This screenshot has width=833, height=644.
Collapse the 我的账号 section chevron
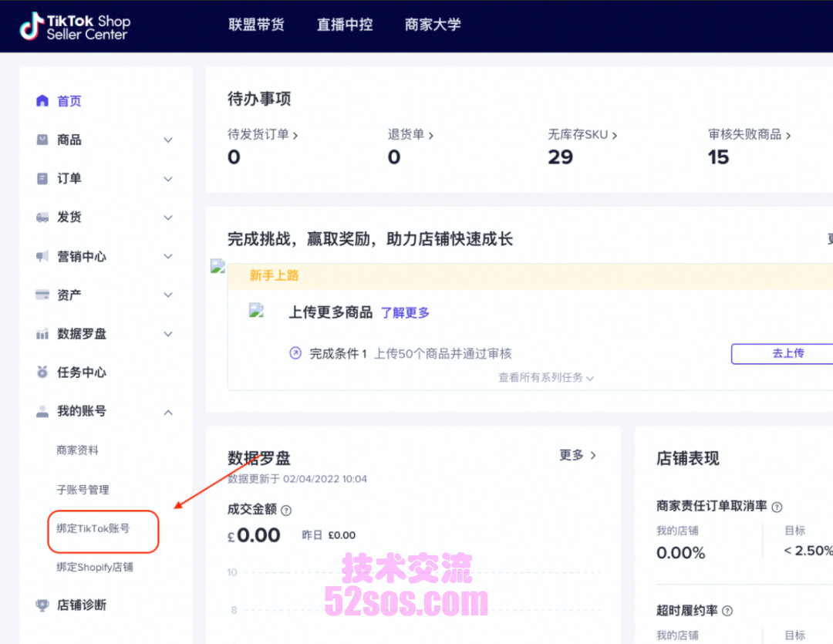click(x=168, y=413)
